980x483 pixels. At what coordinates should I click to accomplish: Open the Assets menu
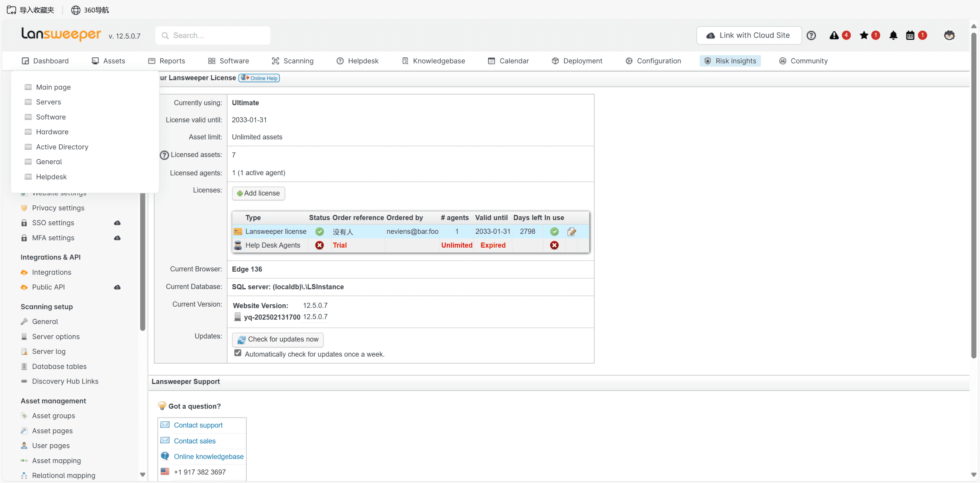click(x=109, y=61)
